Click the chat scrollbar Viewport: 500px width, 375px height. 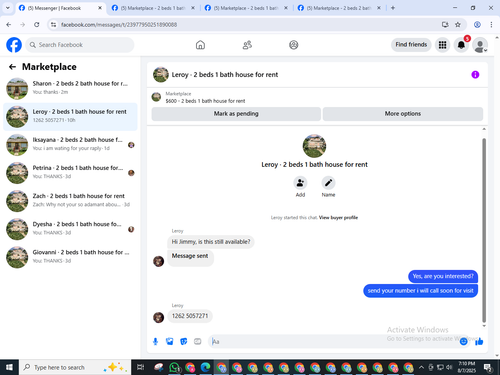point(484,230)
